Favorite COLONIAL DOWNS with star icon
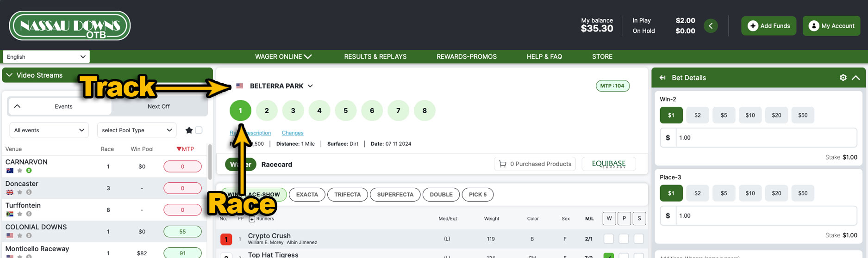This screenshot has width=868, height=258. click(20, 236)
